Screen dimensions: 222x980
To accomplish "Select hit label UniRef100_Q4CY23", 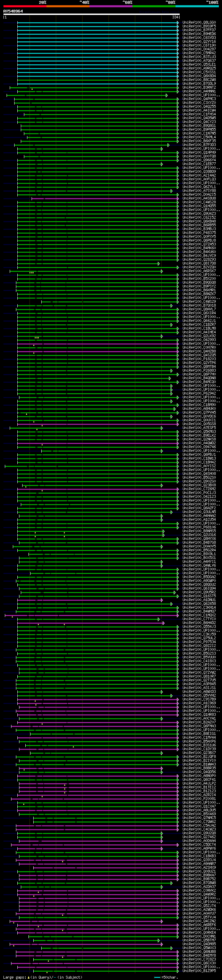I will point(199,122).
